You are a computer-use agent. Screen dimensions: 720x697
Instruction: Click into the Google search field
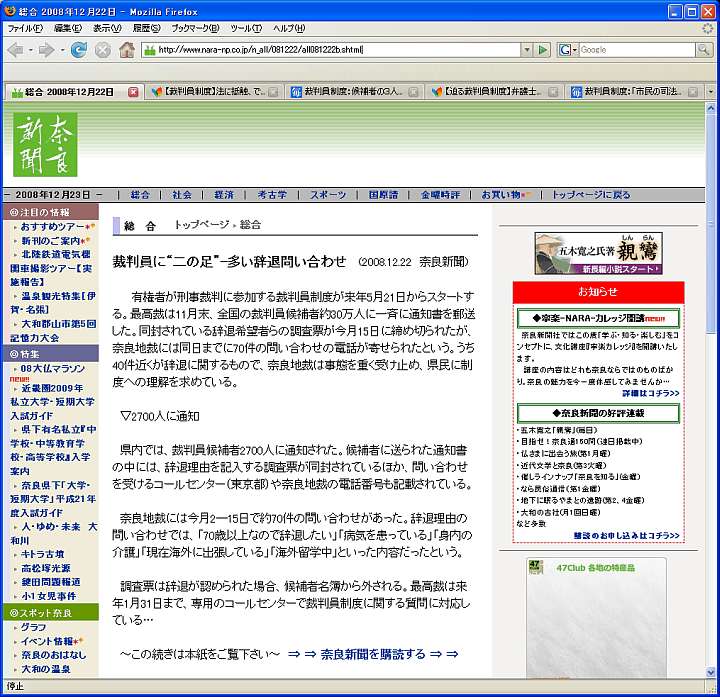point(635,50)
